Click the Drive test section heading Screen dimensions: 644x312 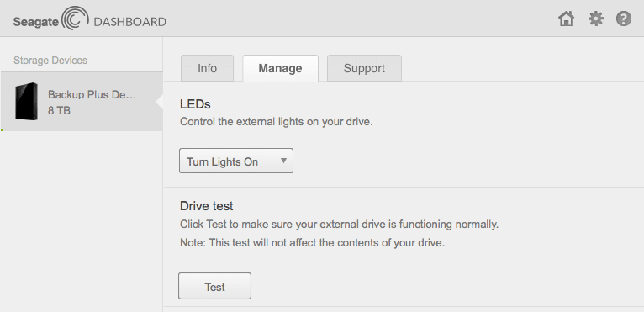click(207, 206)
